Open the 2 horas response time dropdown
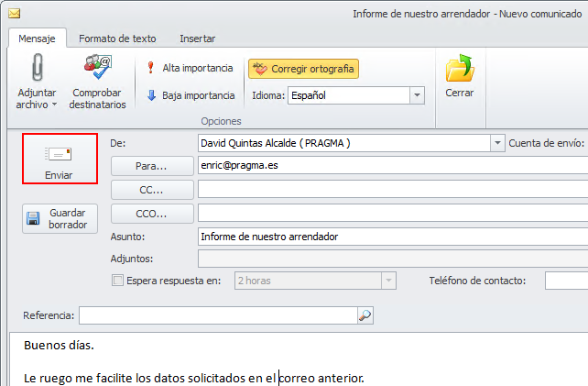 coord(389,281)
